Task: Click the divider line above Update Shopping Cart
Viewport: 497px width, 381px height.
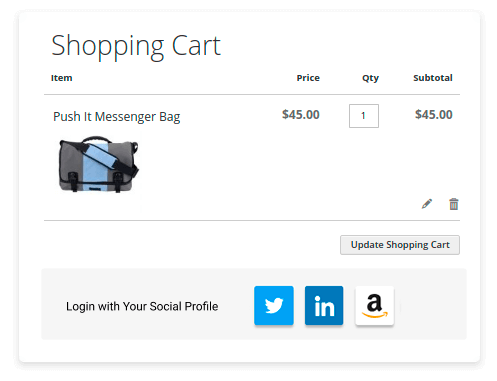Action: point(252,220)
